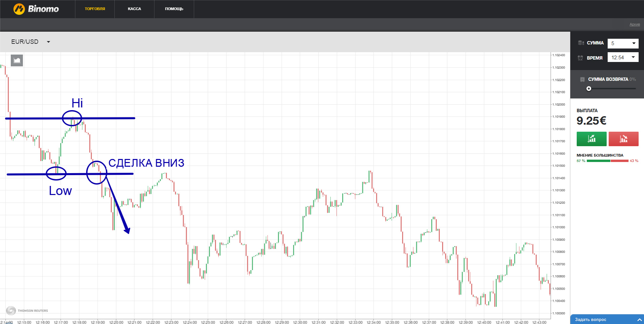Open the КАССА tab
644x324 pixels.
click(x=134, y=9)
